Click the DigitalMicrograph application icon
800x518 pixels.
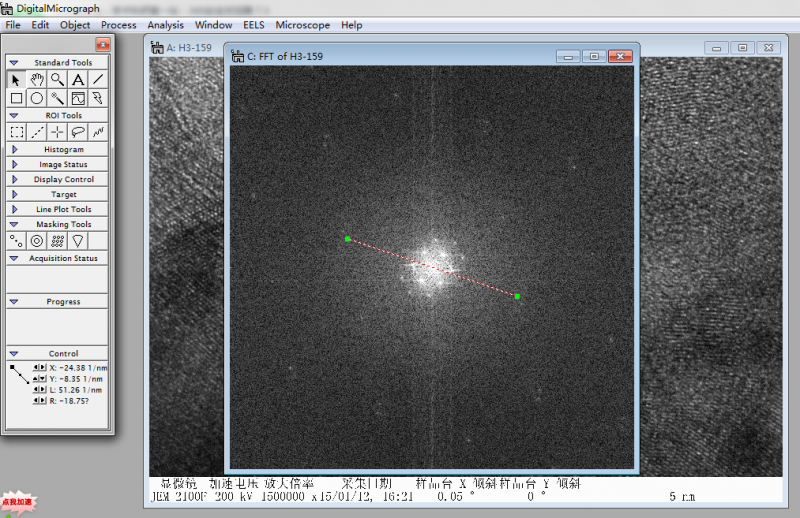click(x=7, y=8)
